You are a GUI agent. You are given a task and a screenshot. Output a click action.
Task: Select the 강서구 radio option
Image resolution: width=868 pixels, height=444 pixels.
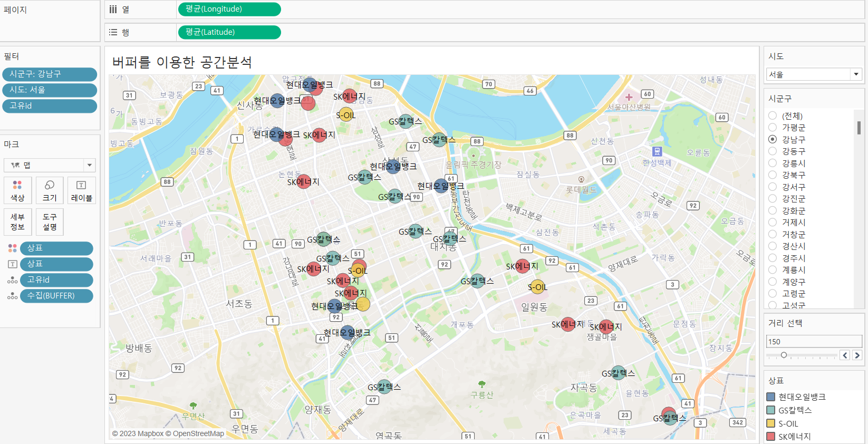click(773, 187)
